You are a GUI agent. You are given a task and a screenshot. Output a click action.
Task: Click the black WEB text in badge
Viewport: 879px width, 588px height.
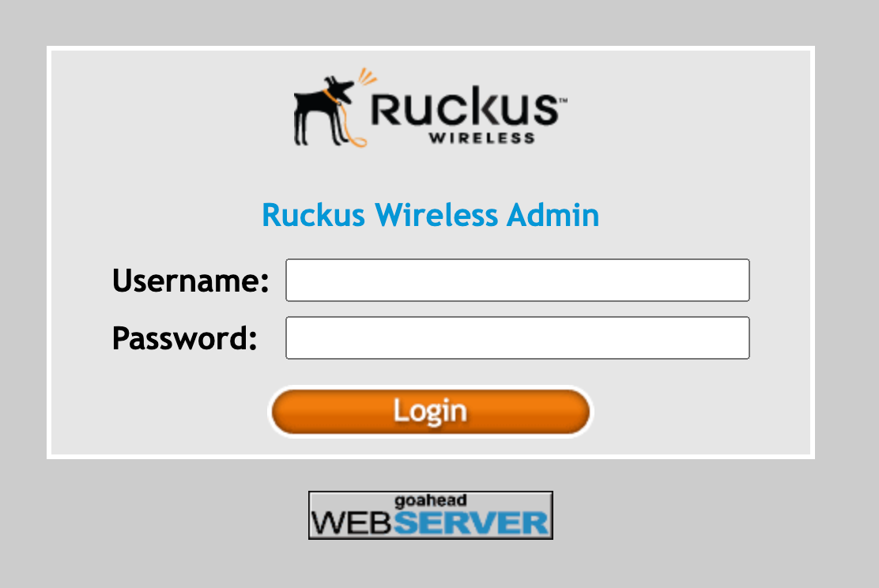pyautogui.click(x=351, y=522)
